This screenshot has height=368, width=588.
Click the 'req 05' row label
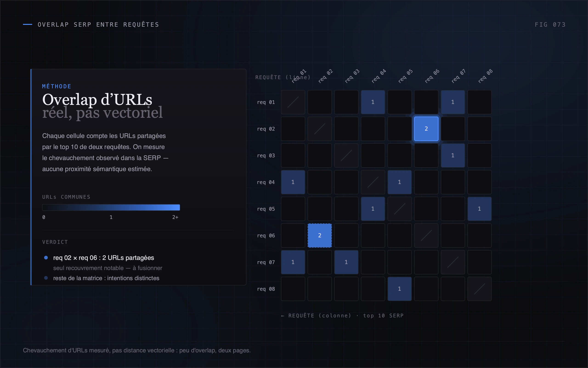266,209
